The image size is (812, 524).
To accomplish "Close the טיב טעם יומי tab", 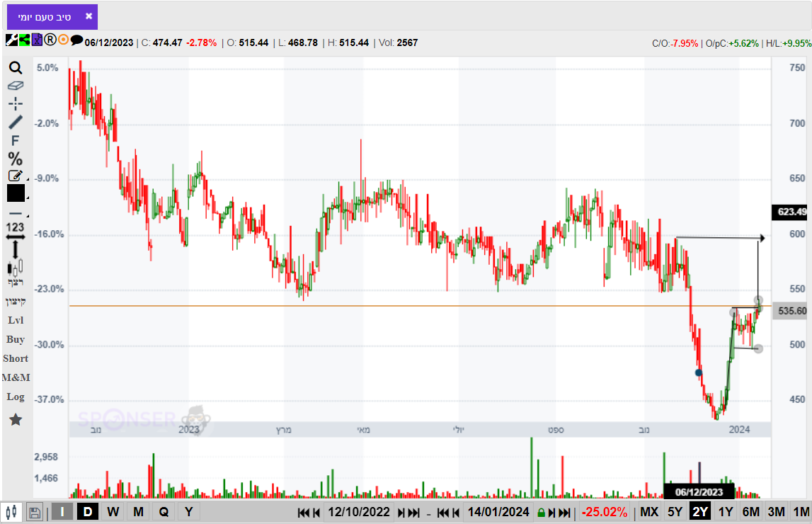I will 88,16.
